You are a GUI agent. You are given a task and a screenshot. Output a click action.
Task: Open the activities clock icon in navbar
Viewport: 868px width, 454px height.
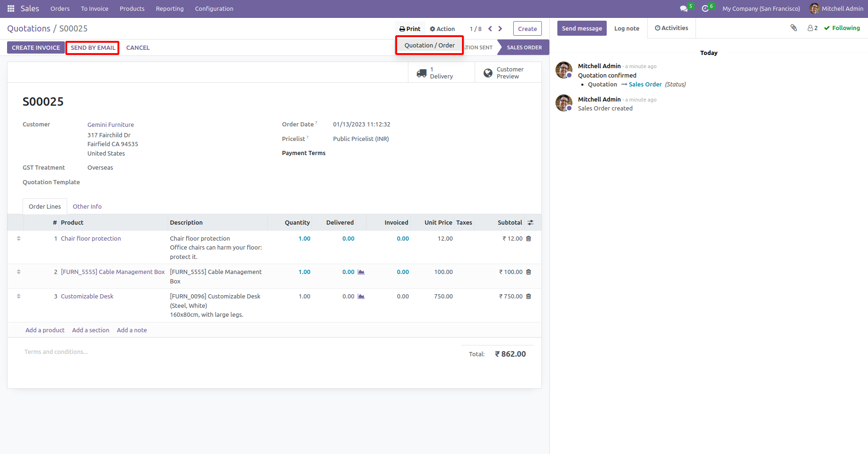(705, 8)
